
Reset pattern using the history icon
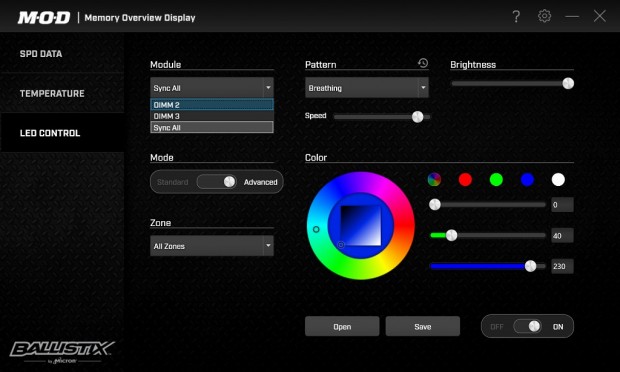[423, 63]
